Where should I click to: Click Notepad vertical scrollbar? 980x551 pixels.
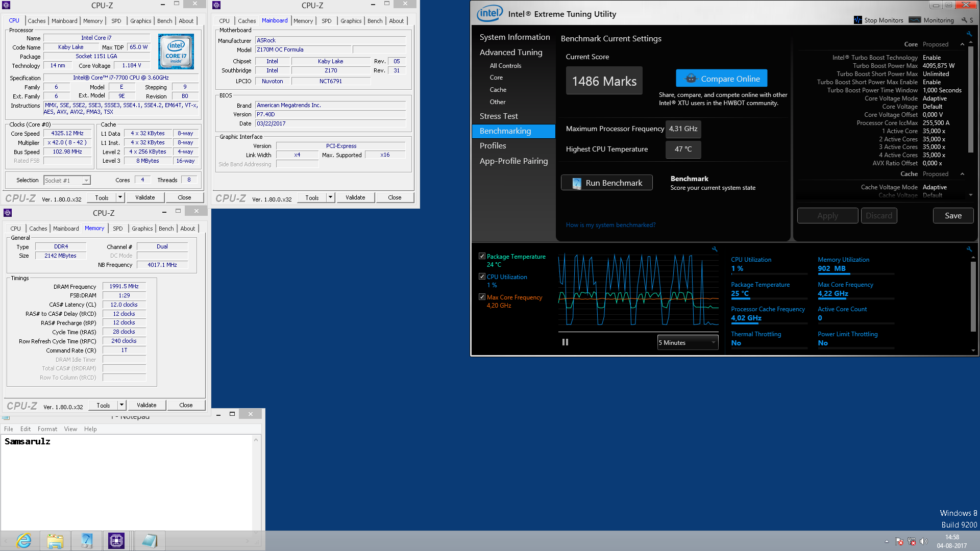click(256, 483)
